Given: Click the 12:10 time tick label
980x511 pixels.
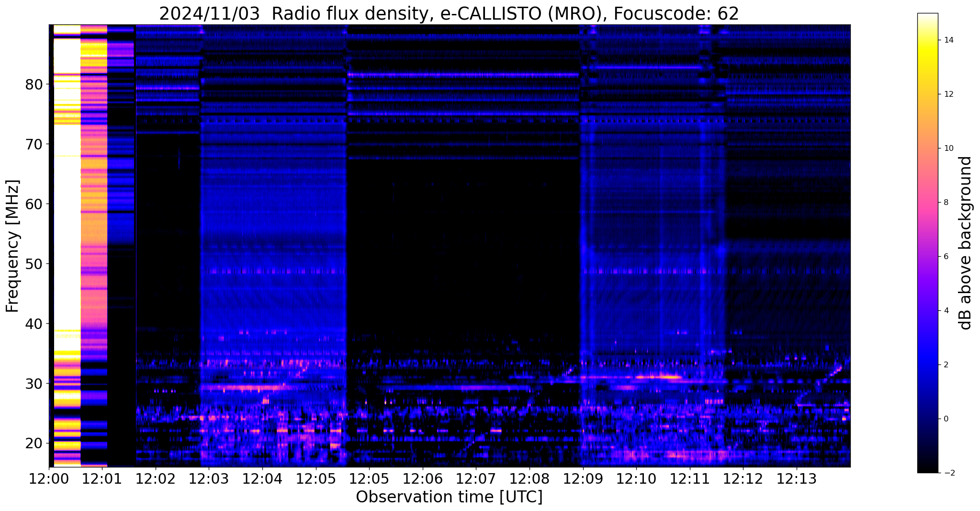Looking at the screenshot, I should coord(636,479).
